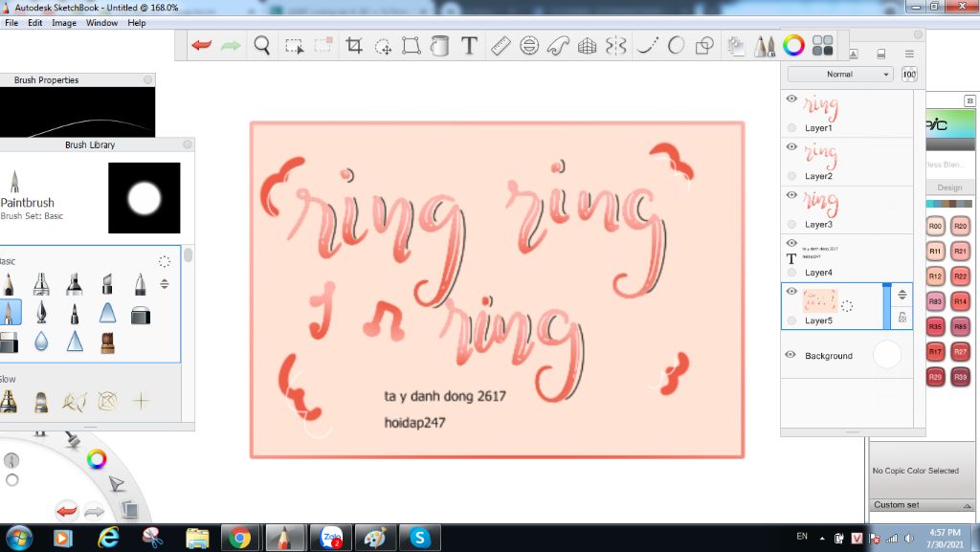Expand brush set options arrows in Brush Library

point(165,283)
